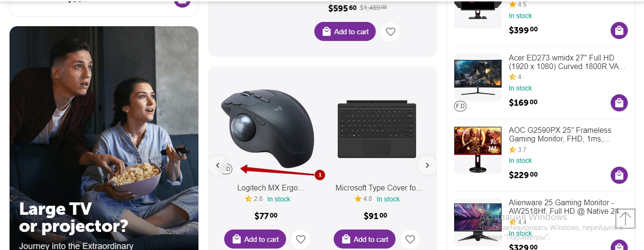
Task: Click scroll-to-top arrow icon
Action: pos(625,219)
